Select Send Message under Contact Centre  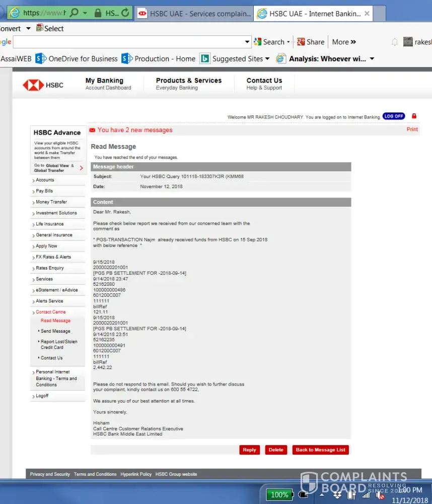(x=55, y=331)
